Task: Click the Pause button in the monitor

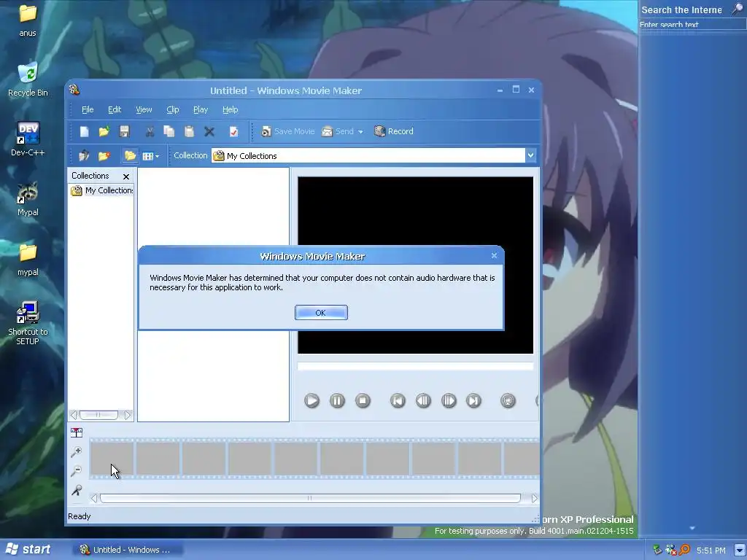Action: tap(337, 400)
